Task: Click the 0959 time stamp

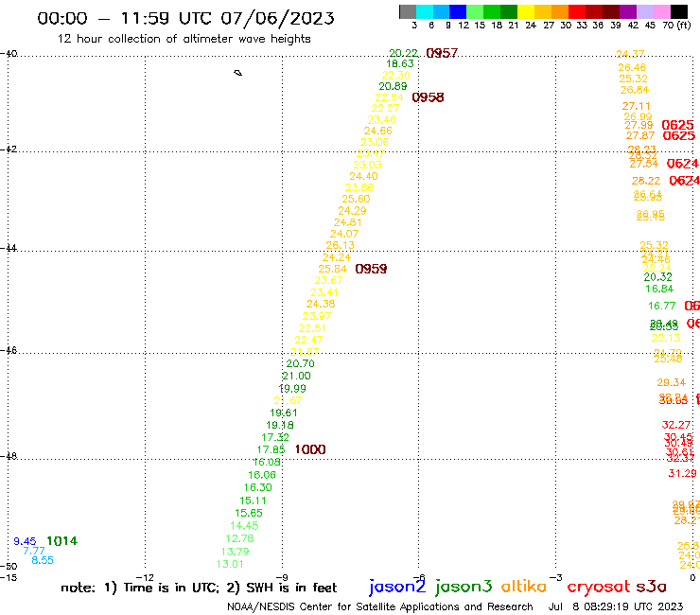Action: [371, 269]
